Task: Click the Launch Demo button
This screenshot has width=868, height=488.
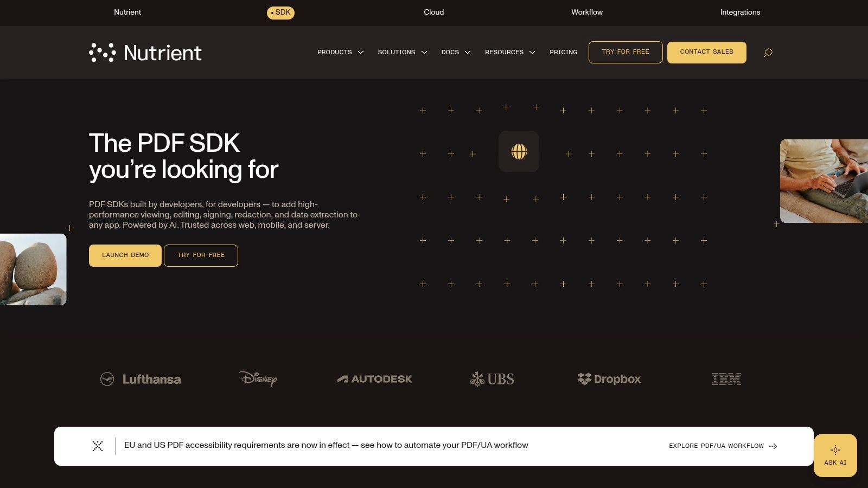Action: coord(125,255)
